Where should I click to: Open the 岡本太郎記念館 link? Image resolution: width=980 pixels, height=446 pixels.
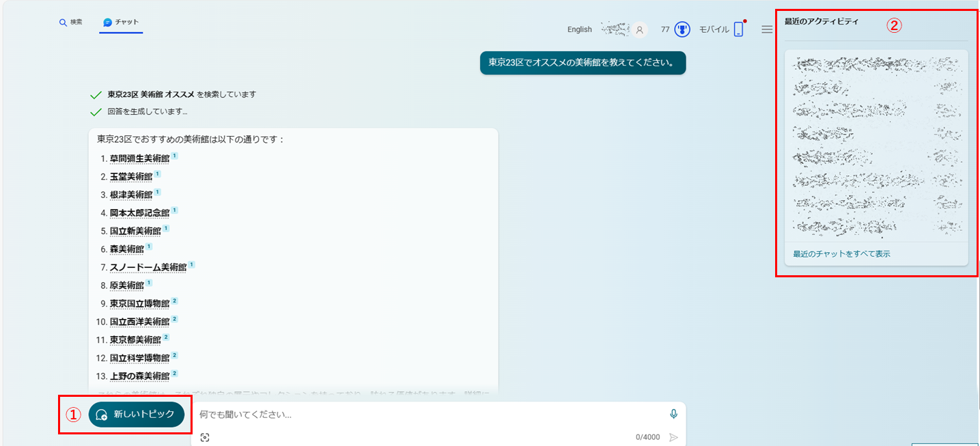pos(139,212)
